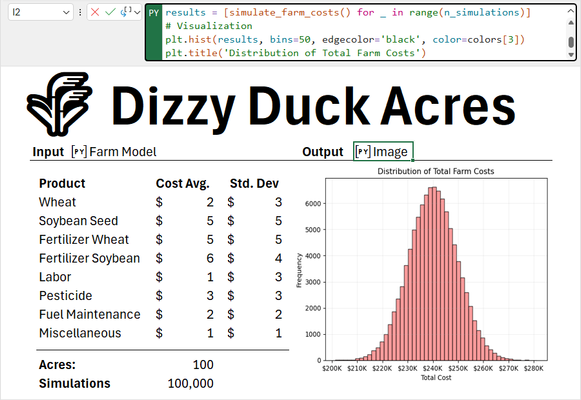The image size is (581, 400).
Task: Select the Farm Model cell
Action: 123,152
